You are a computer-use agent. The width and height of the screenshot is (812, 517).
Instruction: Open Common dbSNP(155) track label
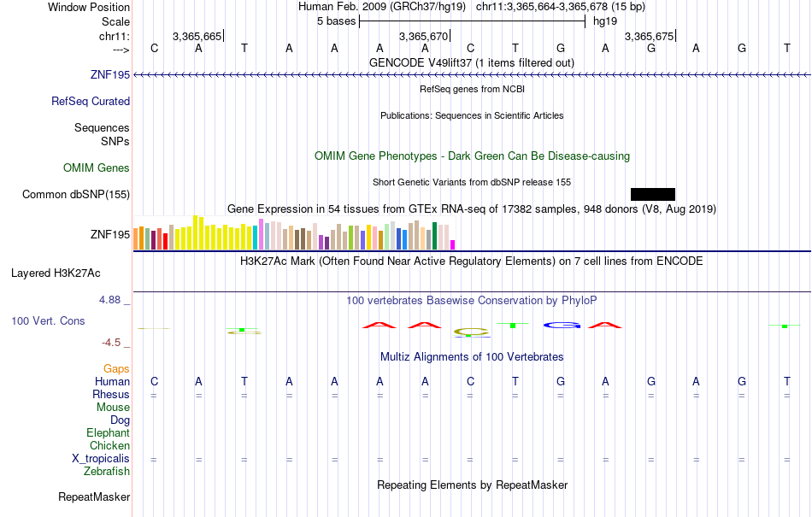[76, 194]
